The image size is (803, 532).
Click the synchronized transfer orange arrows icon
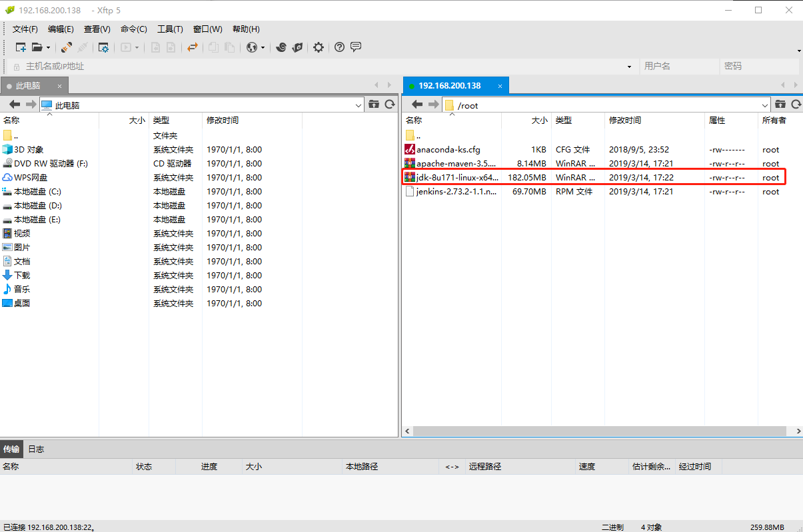pos(193,47)
